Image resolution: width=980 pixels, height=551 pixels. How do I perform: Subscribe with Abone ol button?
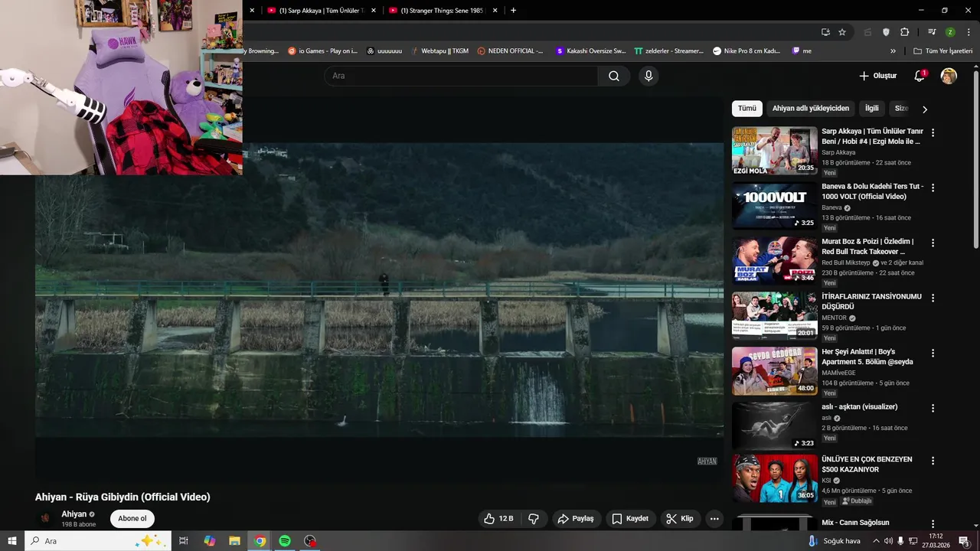(132, 519)
